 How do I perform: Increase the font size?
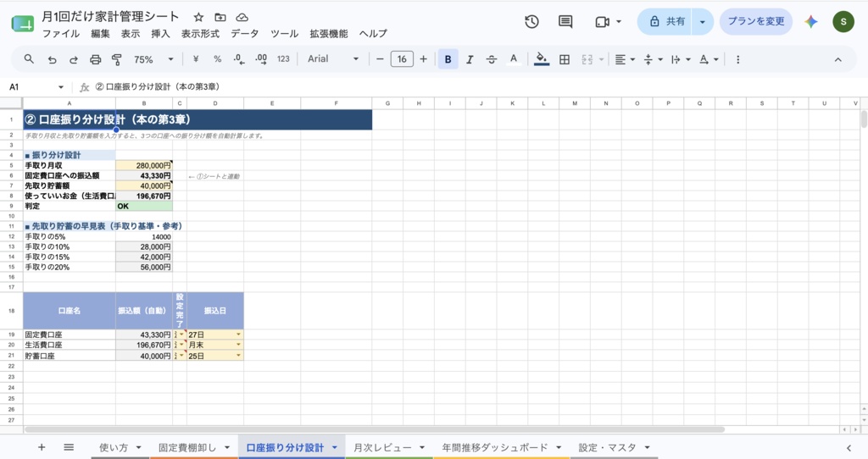click(424, 59)
